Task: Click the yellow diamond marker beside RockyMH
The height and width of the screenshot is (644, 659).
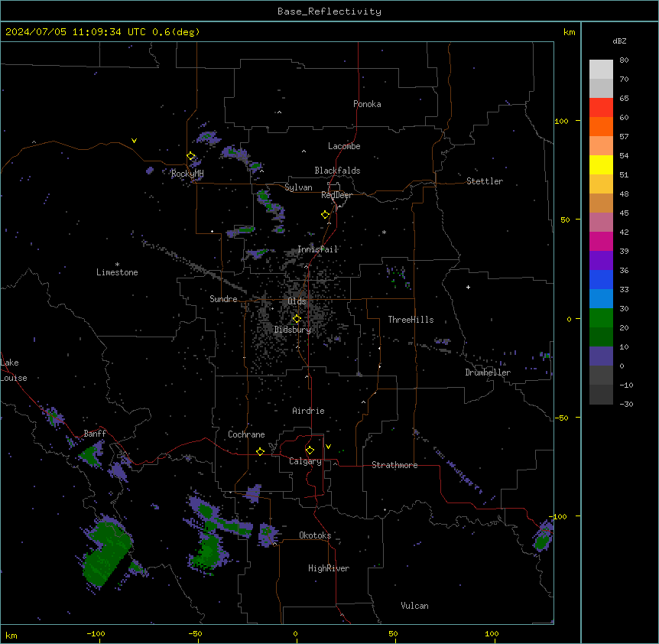Action: 191,156
